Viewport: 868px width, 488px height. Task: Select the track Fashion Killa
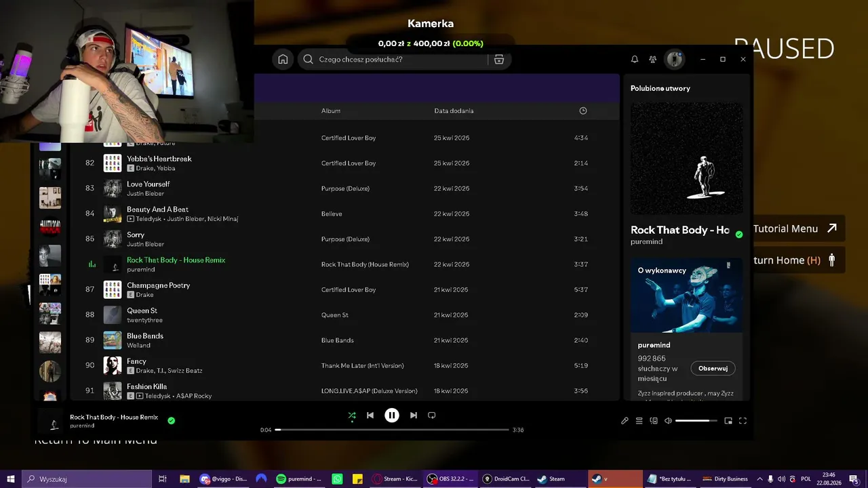point(344,391)
